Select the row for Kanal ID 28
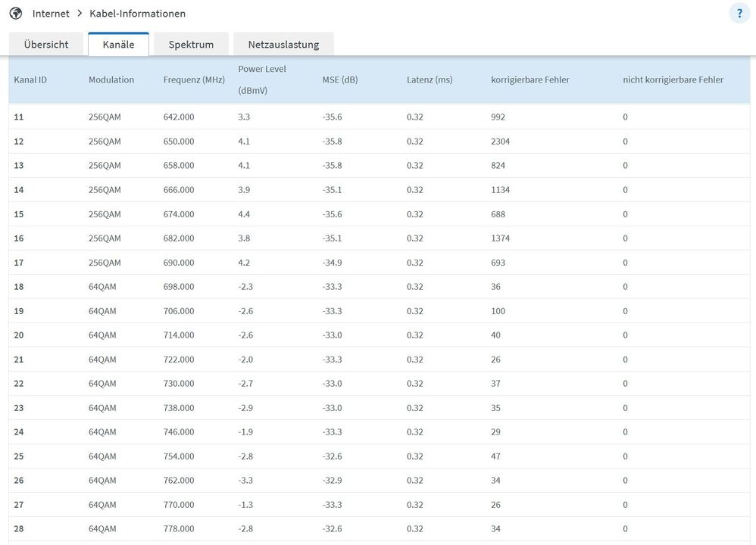This screenshot has height=545, width=756. [379, 529]
